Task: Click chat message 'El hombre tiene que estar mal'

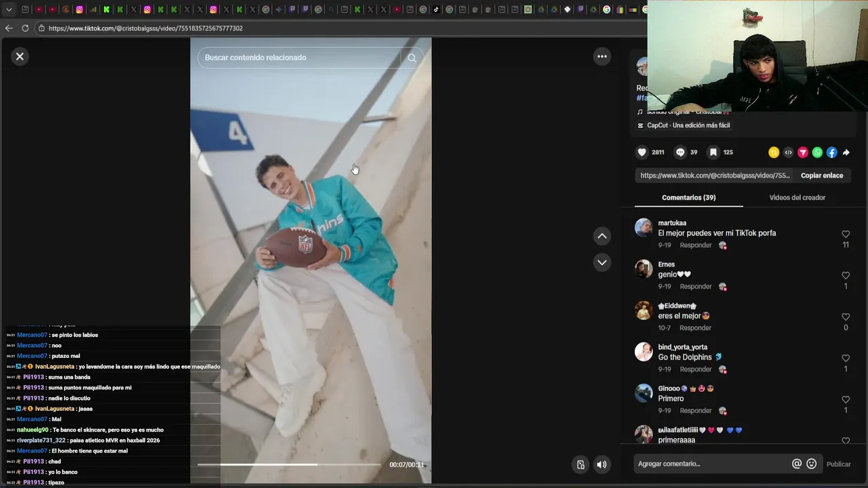Action: 90,451
